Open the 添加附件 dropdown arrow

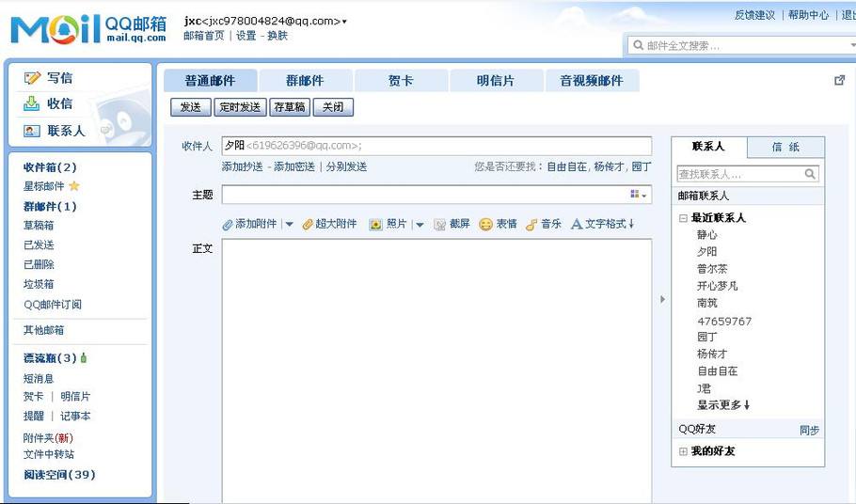coord(290,224)
